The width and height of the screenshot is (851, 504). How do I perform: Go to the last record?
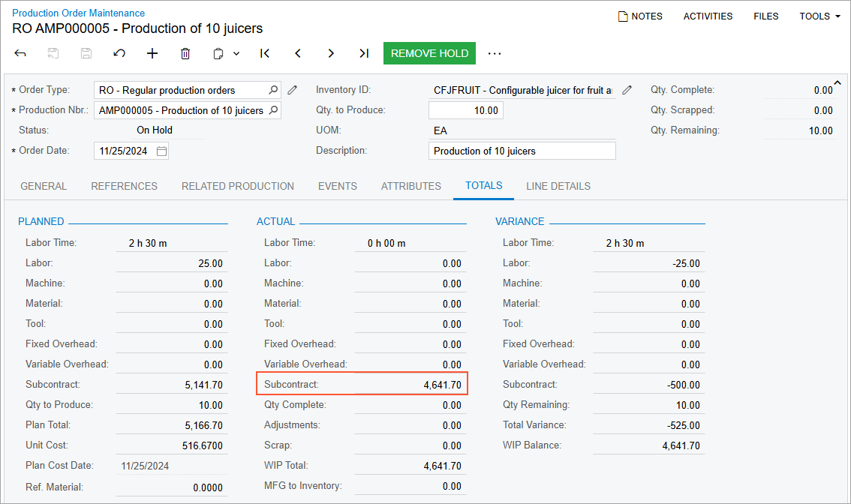(x=364, y=53)
